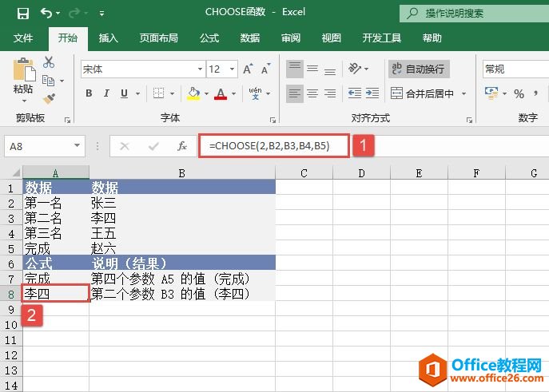Open the 宋体 font name dropdown

(x=200, y=69)
